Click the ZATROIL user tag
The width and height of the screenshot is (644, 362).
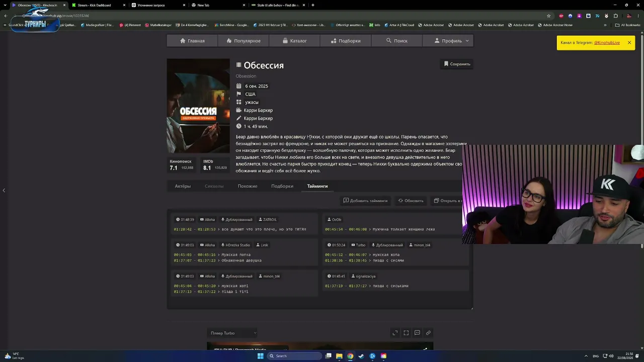point(268,220)
